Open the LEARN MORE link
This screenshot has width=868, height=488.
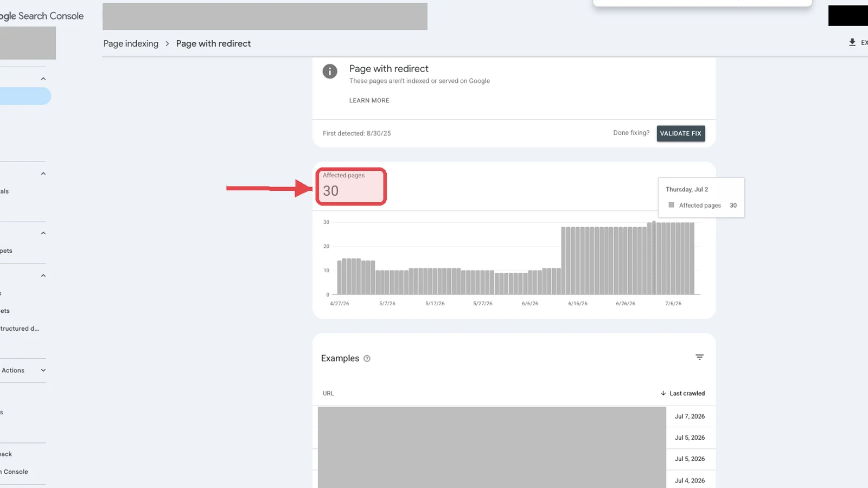(369, 100)
